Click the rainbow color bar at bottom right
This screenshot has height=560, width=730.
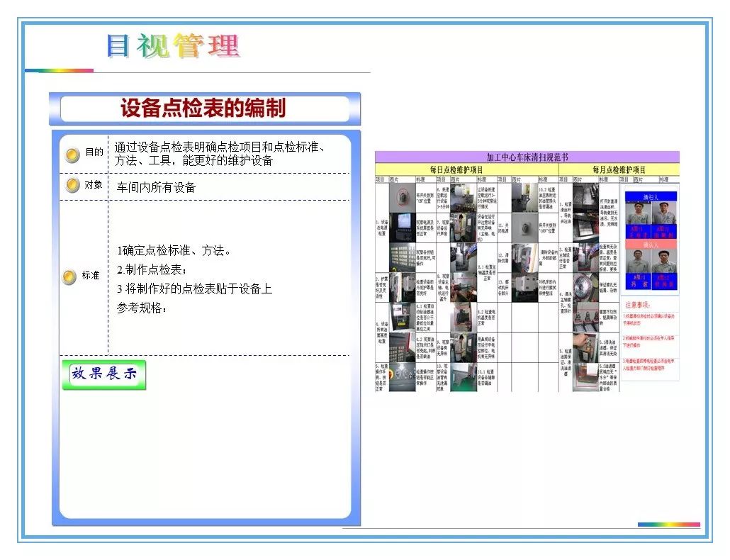(x=668, y=525)
